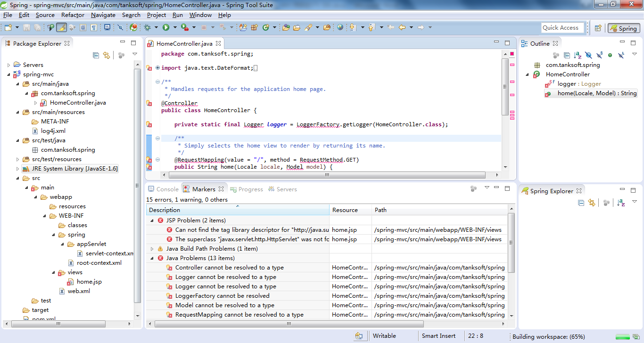The image size is (644, 343).
Task: Switch to the Servers tab
Action: [282, 189]
